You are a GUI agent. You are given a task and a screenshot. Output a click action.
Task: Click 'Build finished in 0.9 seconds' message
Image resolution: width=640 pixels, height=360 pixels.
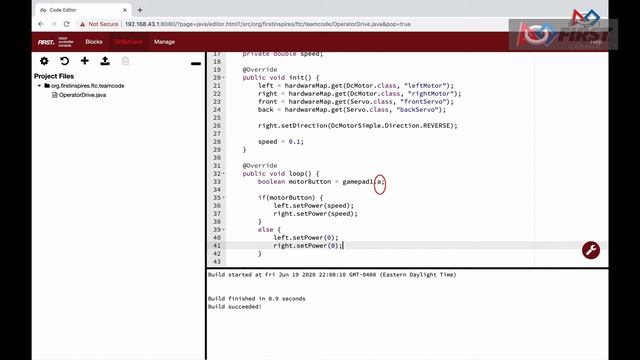click(x=256, y=299)
